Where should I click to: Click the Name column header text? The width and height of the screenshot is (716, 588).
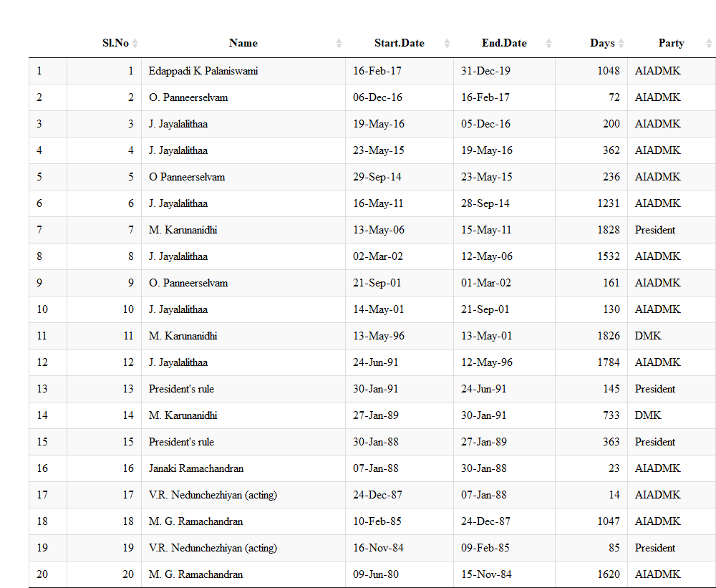pos(243,43)
